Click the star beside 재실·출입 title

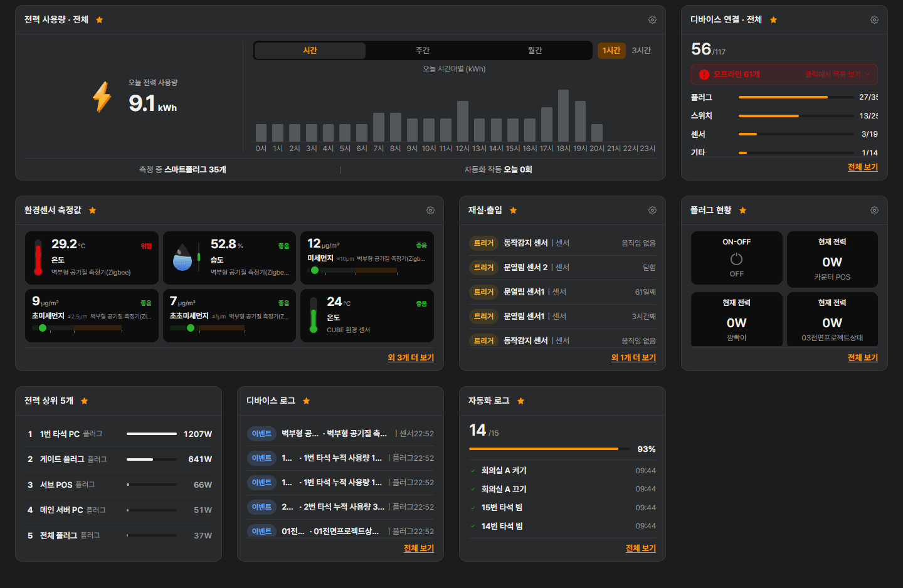(513, 211)
